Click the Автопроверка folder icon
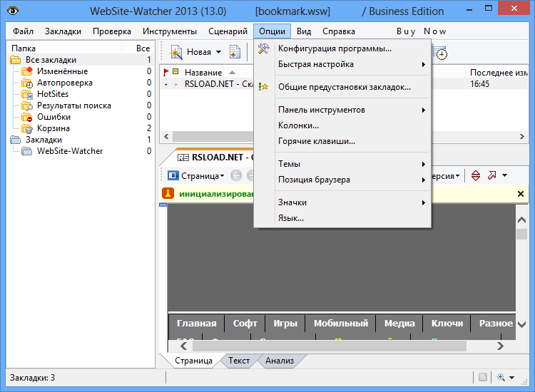 tap(27, 83)
